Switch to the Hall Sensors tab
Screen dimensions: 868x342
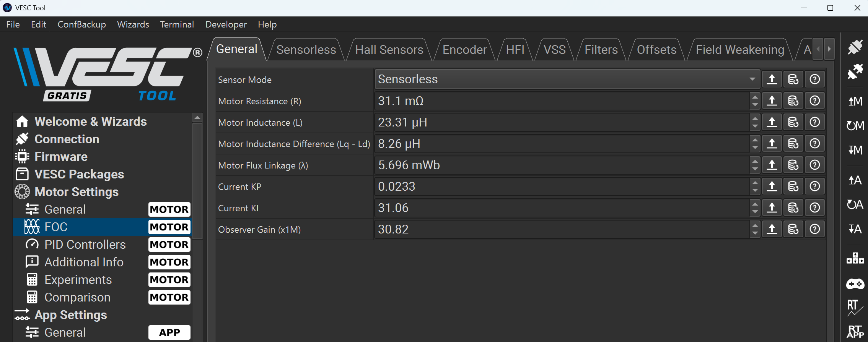coord(389,50)
